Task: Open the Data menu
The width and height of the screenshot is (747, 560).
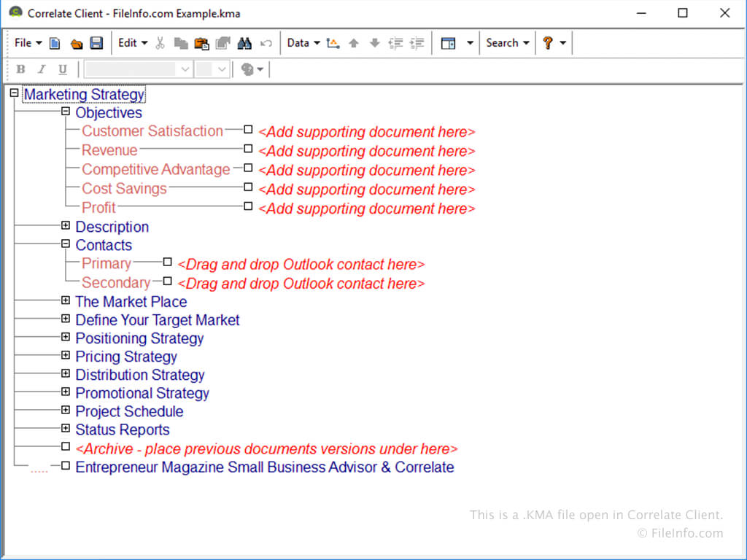Action: tap(303, 43)
